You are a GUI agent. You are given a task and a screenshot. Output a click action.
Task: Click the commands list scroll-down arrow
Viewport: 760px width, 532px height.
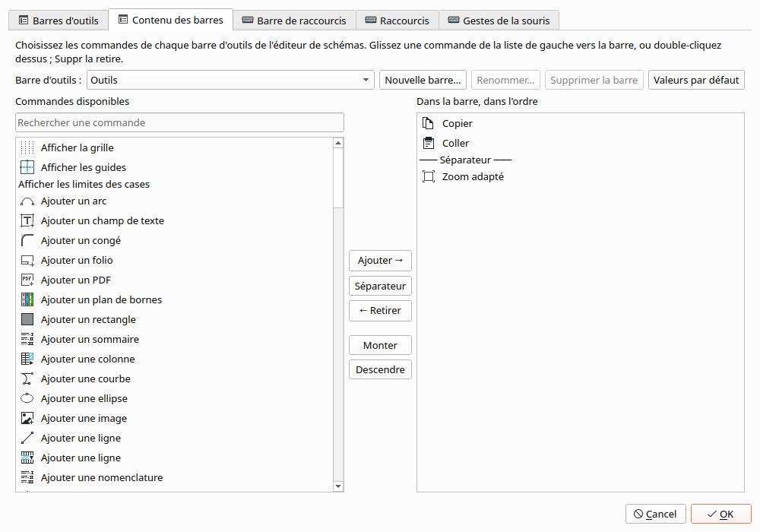(x=338, y=486)
